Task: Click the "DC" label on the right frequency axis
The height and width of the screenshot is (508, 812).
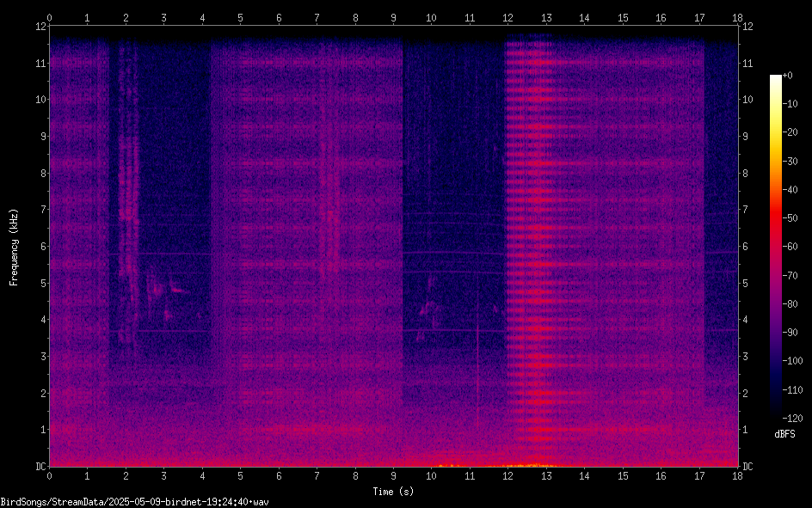Action: click(747, 467)
